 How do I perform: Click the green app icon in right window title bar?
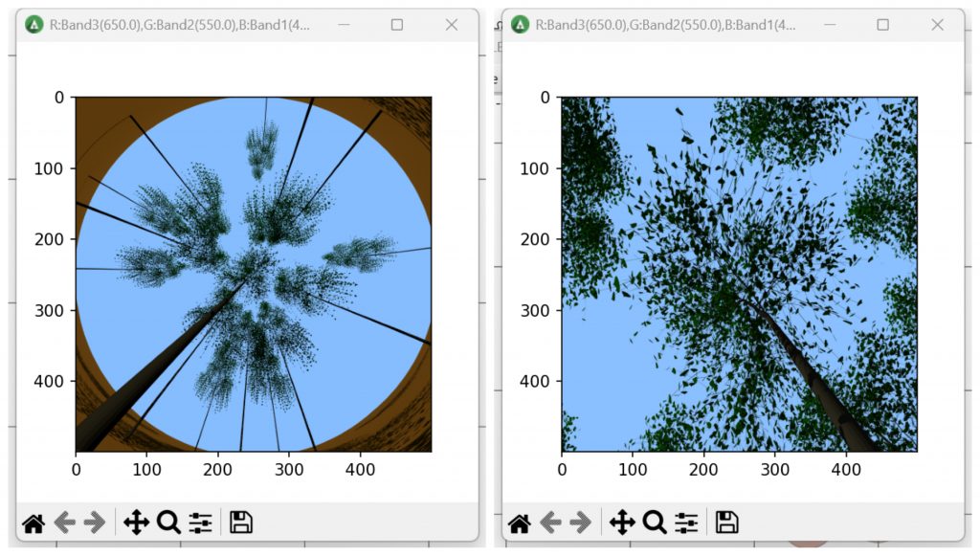pos(520,25)
